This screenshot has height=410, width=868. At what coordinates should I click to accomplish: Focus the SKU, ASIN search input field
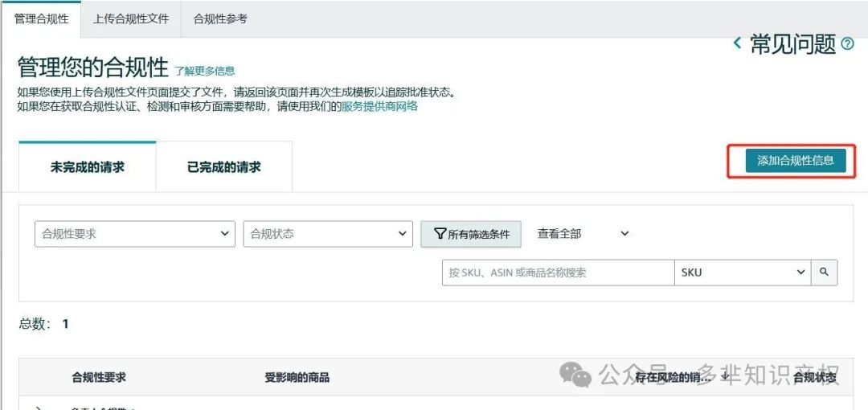pyautogui.click(x=558, y=273)
